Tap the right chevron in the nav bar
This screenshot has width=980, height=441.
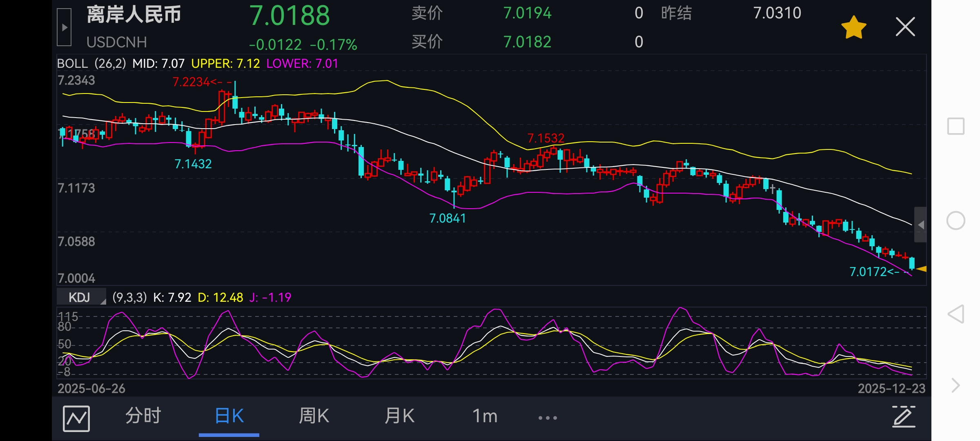(x=955, y=385)
